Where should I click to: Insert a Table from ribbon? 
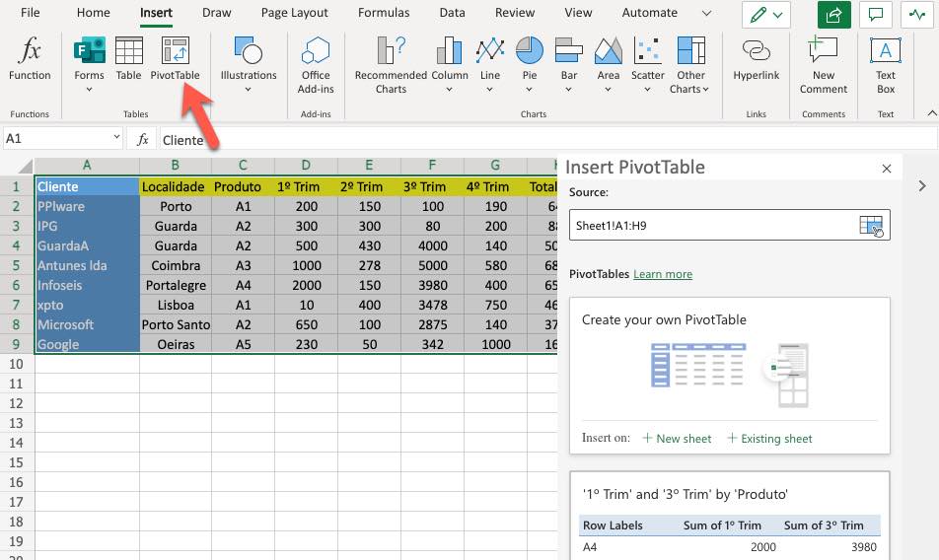129,58
